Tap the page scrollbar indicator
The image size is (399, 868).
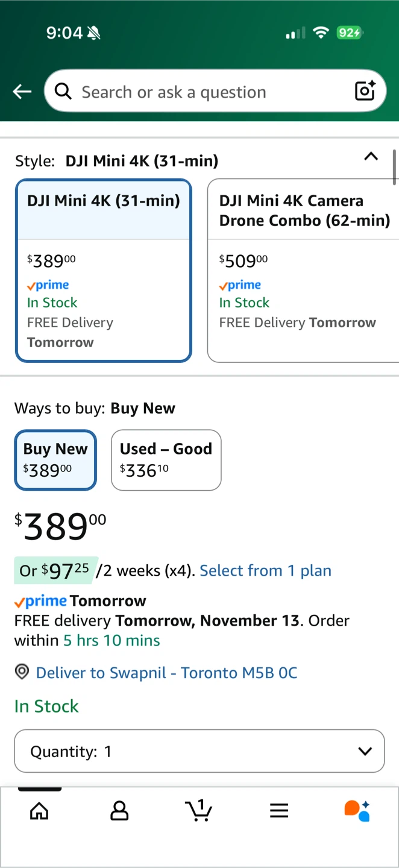coord(395,166)
